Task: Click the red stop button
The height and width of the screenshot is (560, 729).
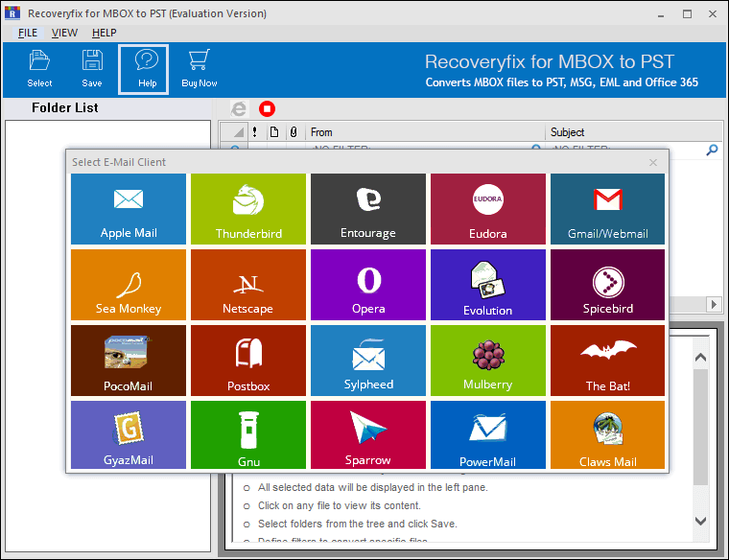Action: (267, 108)
